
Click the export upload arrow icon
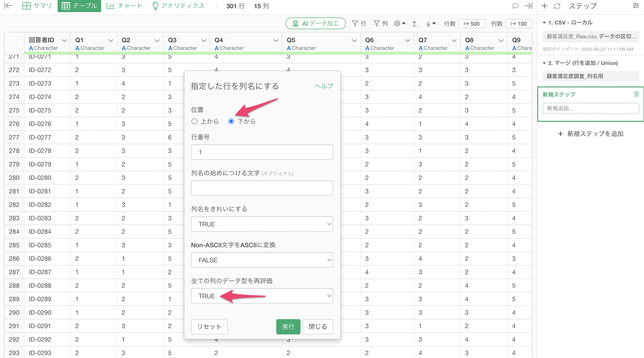click(x=414, y=24)
